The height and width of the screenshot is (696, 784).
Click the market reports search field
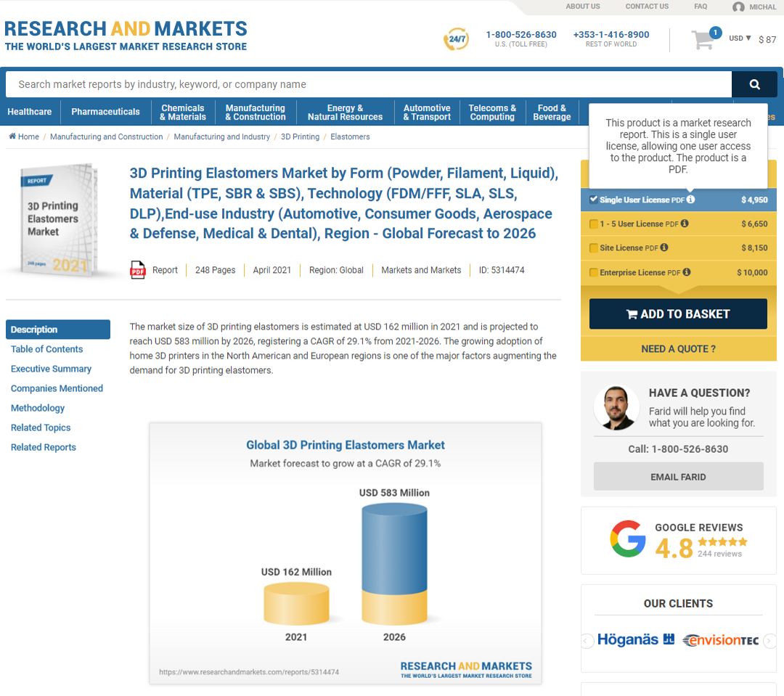click(x=368, y=84)
